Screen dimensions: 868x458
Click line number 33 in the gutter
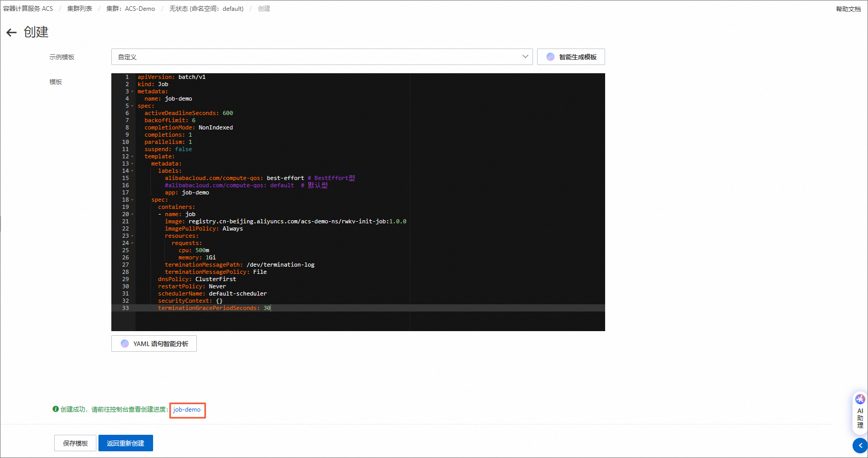point(125,308)
